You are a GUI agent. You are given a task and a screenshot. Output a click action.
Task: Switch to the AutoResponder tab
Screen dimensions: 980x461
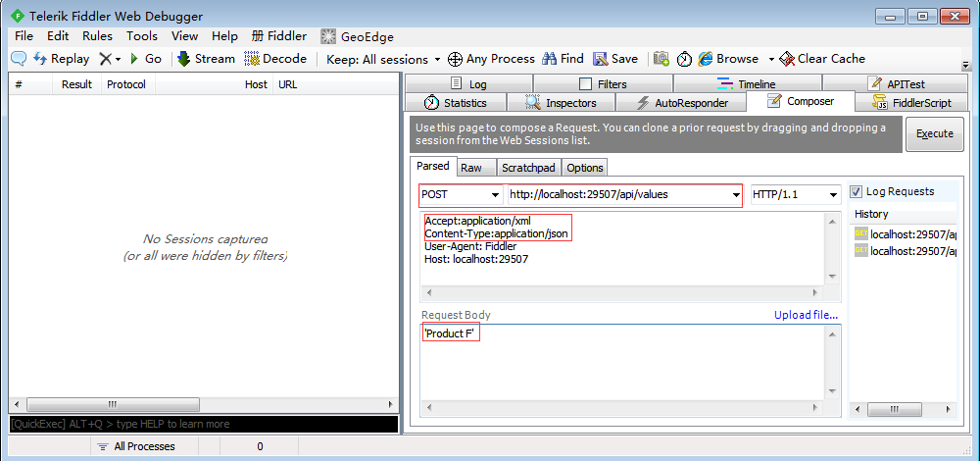coord(681,103)
